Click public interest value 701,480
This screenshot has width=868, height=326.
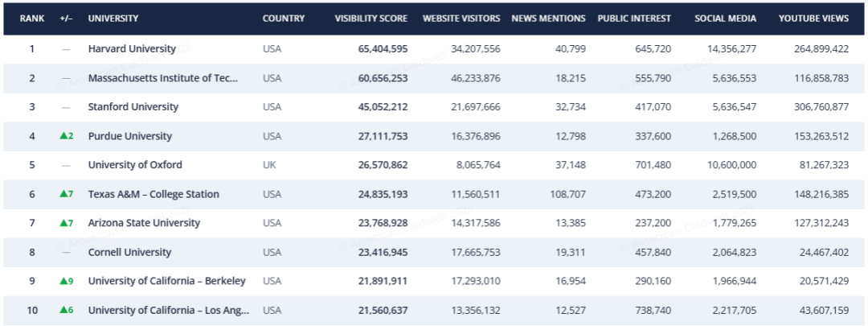(x=654, y=165)
